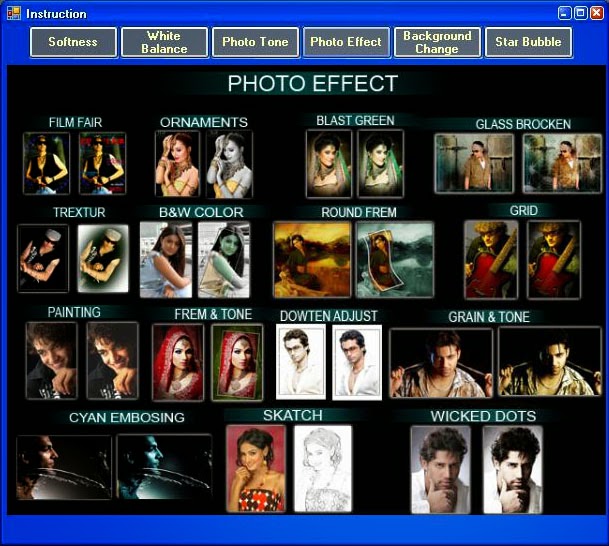Click the PAINTING label
This screenshot has height=546, width=609.
point(74,312)
